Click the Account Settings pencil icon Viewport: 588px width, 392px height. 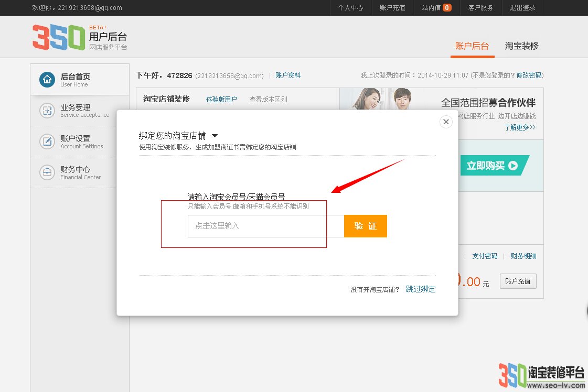(x=47, y=141)
